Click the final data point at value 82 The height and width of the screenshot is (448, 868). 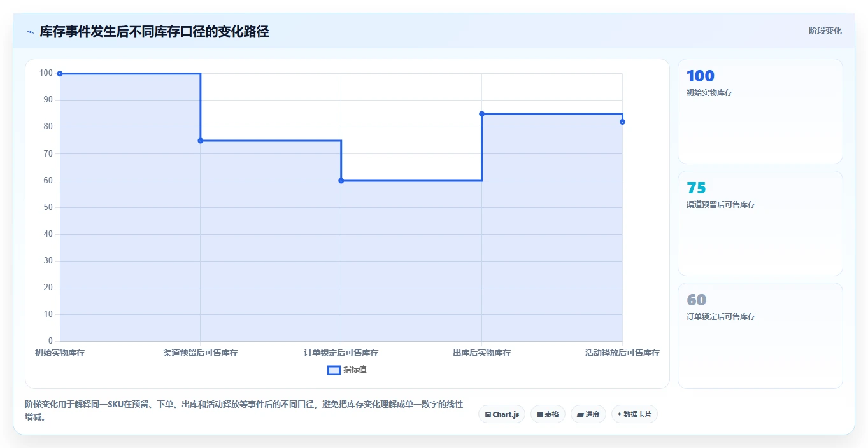pyautogui.click(x=622, y=122)
